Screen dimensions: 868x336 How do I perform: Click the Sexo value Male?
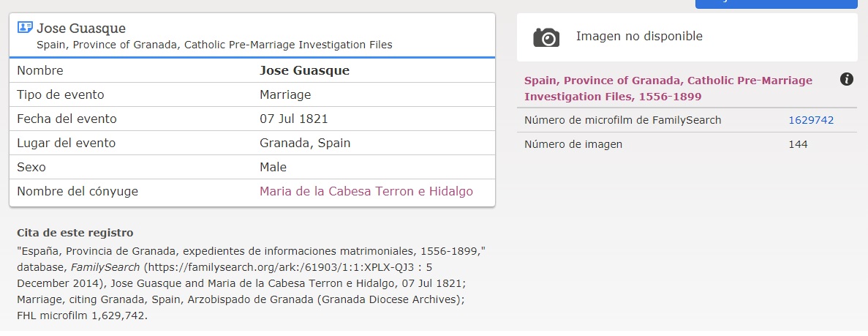coord(273,167)
